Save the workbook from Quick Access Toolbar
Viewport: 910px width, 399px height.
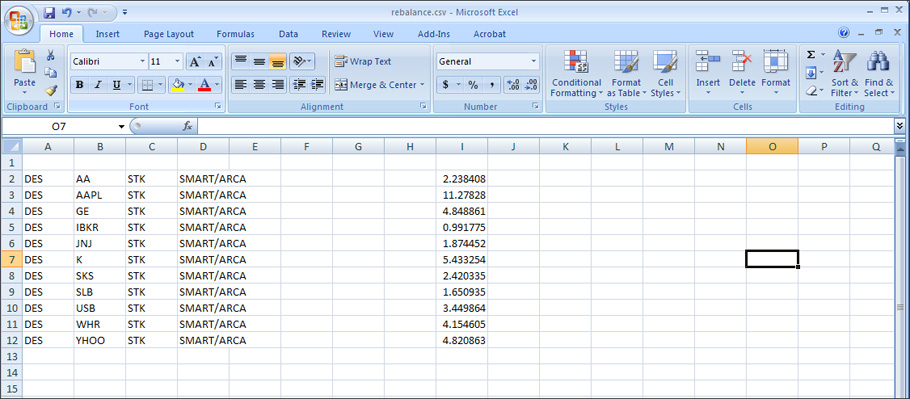(49, 12)
